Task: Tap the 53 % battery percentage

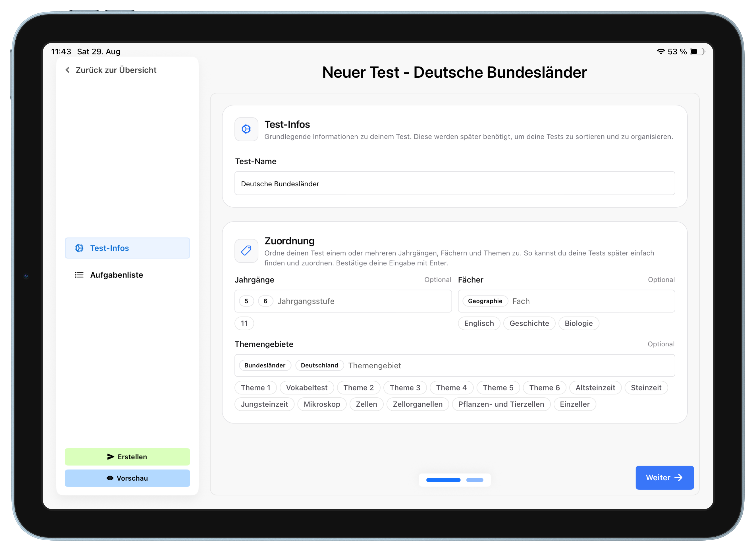Action: (677, 51)
